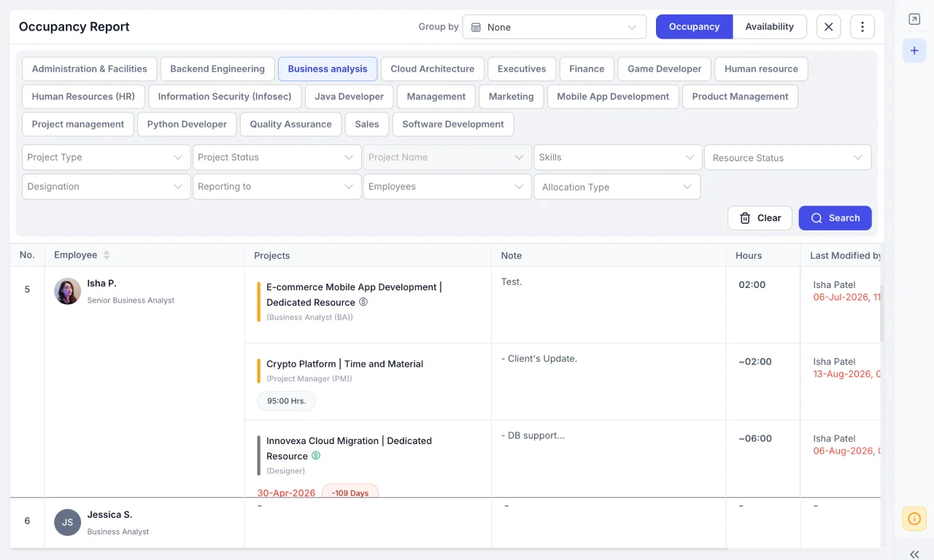Switch to Availability view

769,27
